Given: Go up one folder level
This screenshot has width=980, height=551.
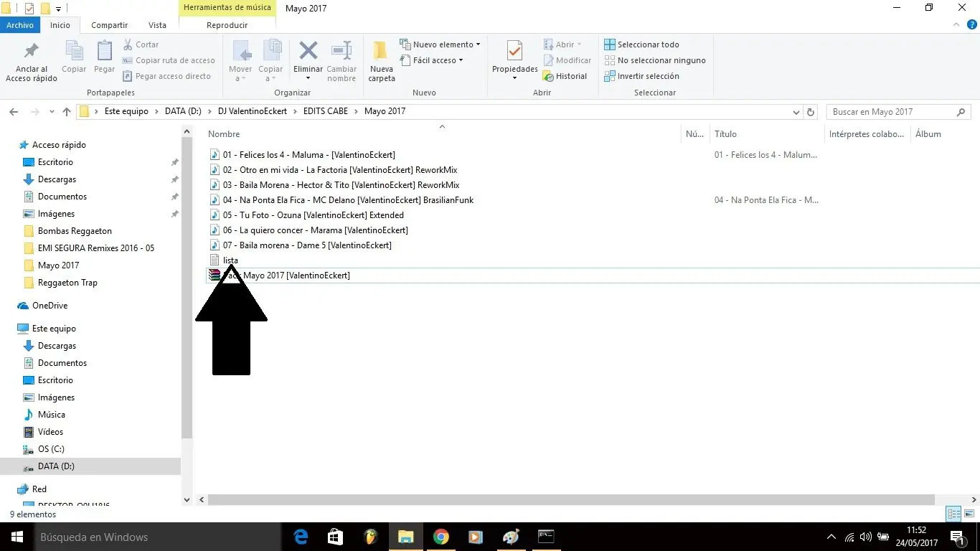Looking at the screenshot, I should 67,112.
